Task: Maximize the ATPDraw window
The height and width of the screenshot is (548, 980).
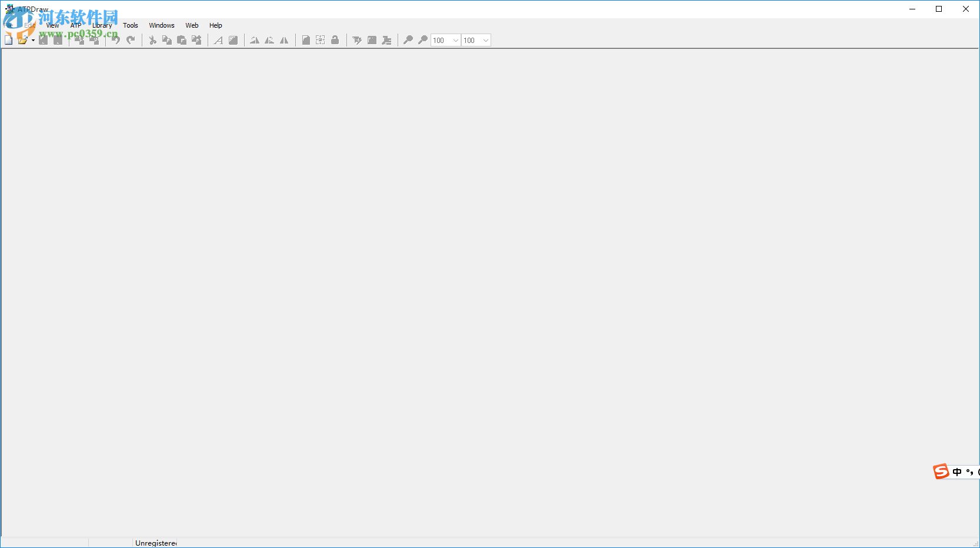Action: point(939,9)
